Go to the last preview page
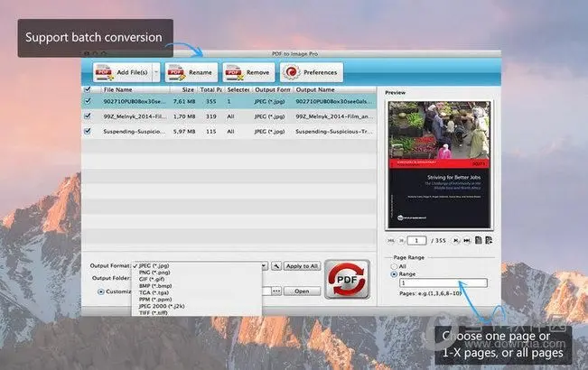 468,240
